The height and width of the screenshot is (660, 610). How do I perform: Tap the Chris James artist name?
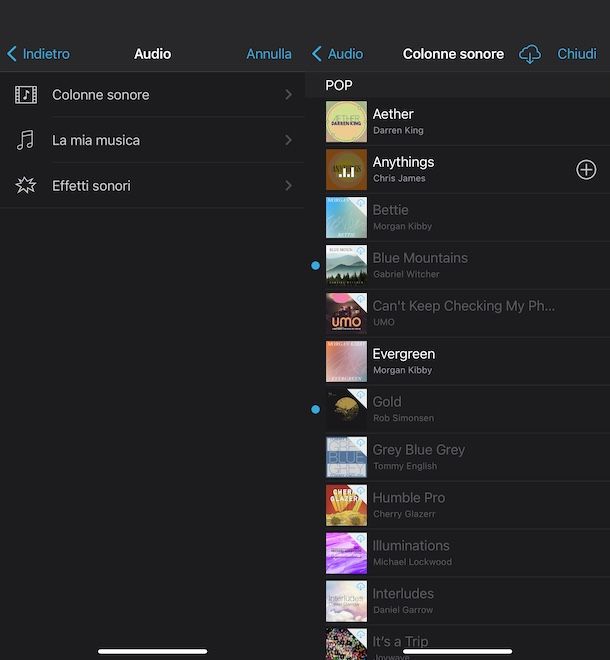point(399,178)
